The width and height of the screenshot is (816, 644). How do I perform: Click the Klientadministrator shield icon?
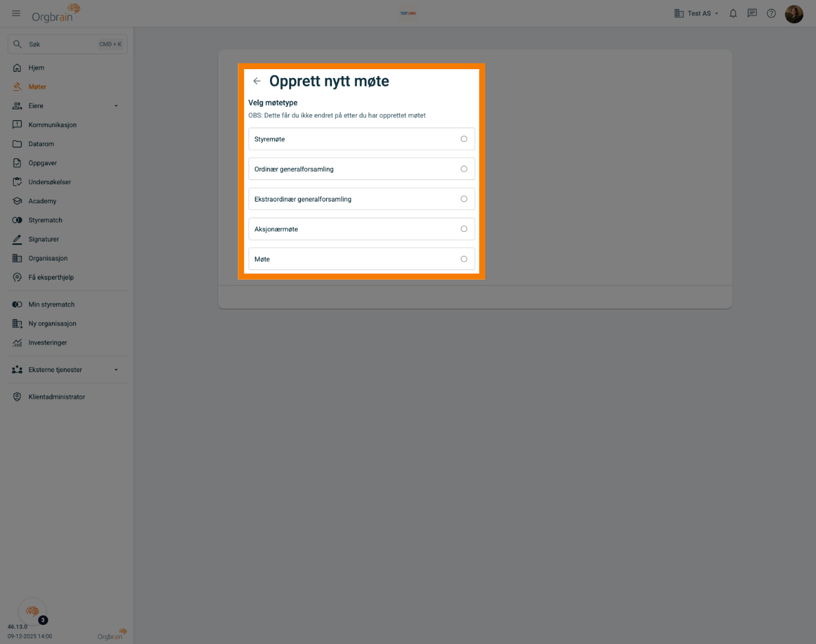[x=17, y=397]
